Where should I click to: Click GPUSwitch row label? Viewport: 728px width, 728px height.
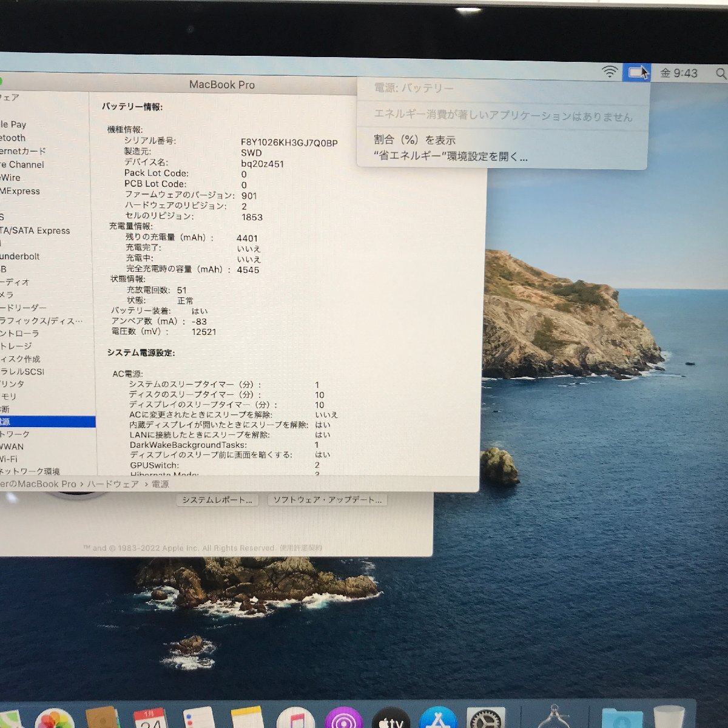pyautogui.click(x=154, y=465)
